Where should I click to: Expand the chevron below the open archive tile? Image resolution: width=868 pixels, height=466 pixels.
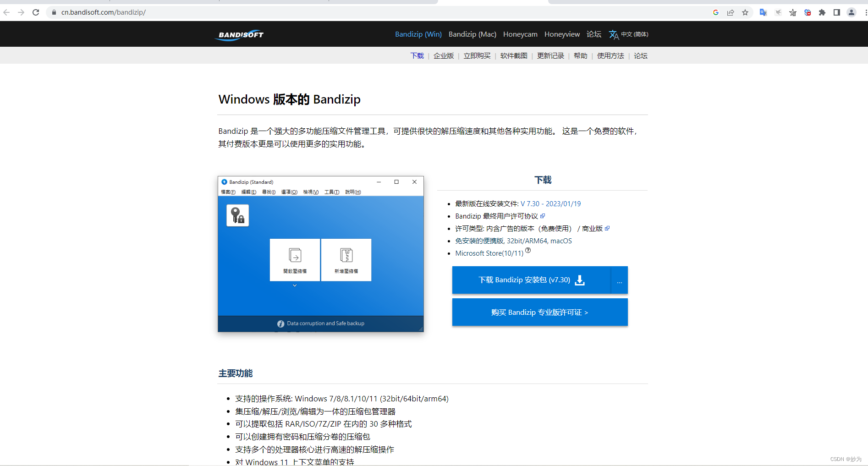pos(295,285)
